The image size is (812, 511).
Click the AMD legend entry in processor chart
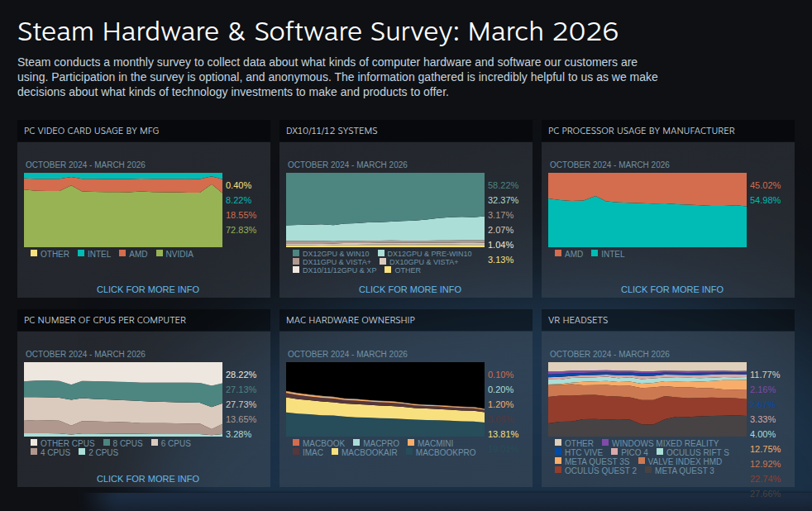click(569, 254)
